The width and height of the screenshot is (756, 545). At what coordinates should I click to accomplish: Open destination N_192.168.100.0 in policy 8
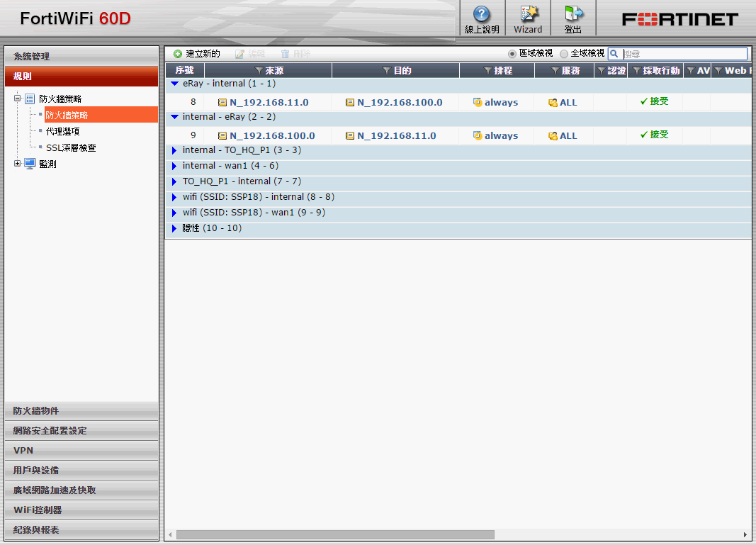[x=400, y=102]
